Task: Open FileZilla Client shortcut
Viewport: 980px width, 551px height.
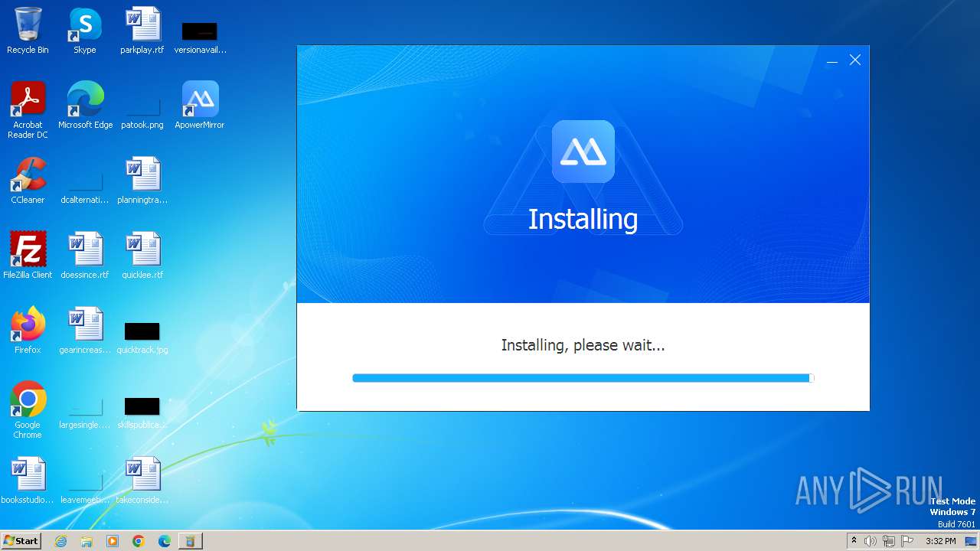Action: [28, 256]
